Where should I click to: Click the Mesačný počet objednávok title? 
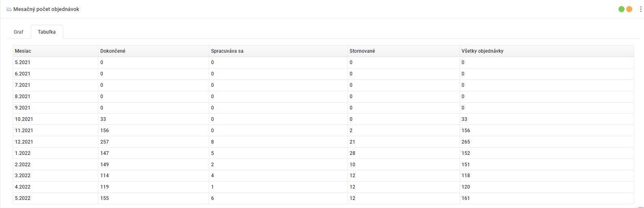click(x=46, y=9)
